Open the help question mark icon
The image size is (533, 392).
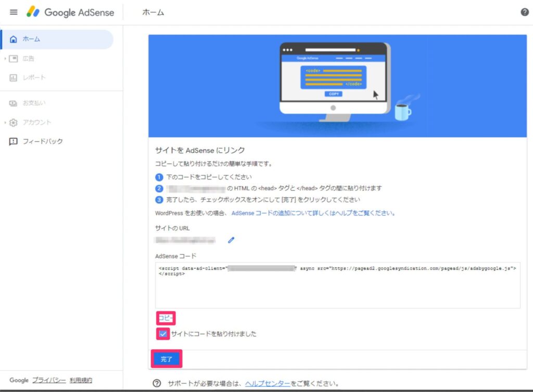525,12
